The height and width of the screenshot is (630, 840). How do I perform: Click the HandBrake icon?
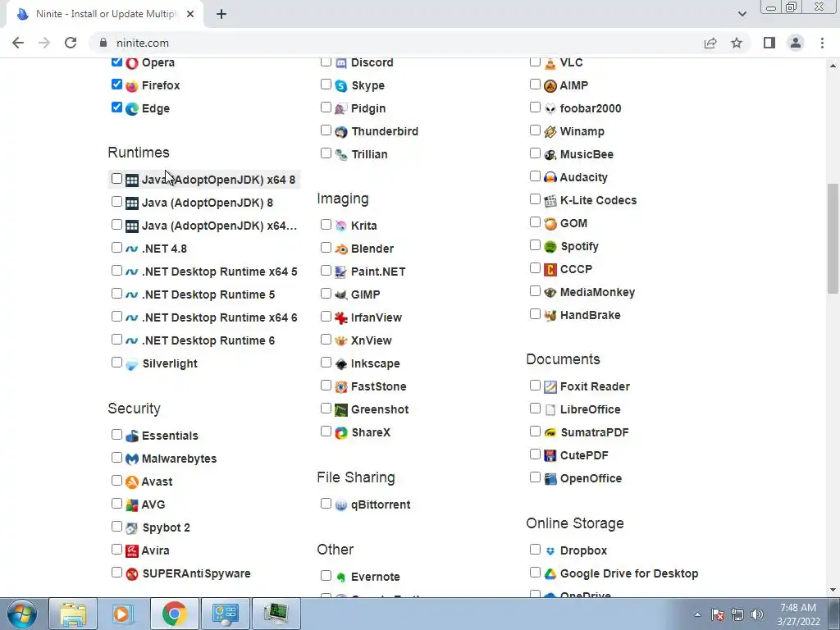pos(550,316)
